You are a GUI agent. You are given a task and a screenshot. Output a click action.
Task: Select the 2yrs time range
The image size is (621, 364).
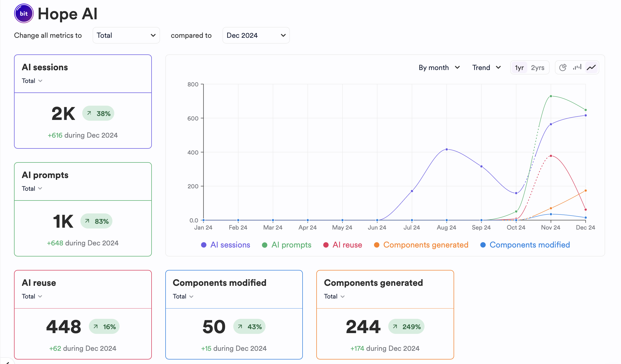[x=538, y=68]
